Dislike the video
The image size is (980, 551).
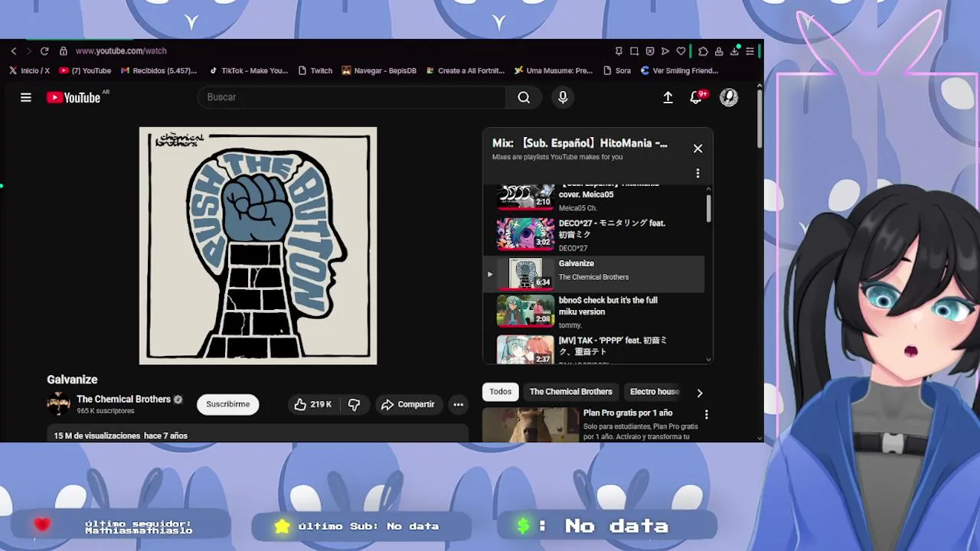pyautogui.click(x=354, y=404)
